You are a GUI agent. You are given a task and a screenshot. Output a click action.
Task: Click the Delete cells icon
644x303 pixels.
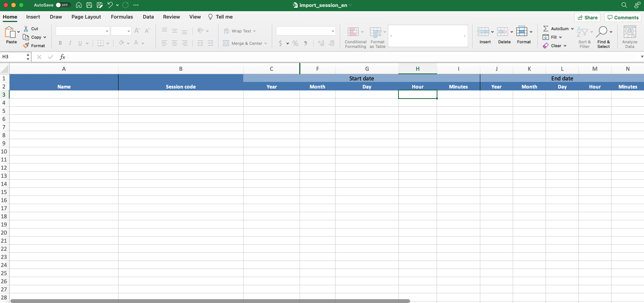tap(503, 32)
